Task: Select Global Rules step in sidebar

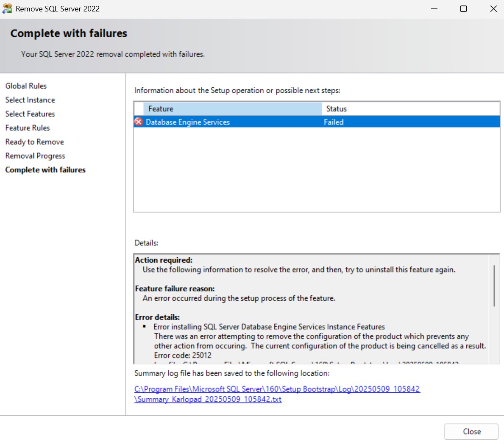Action: pos(26,86)
